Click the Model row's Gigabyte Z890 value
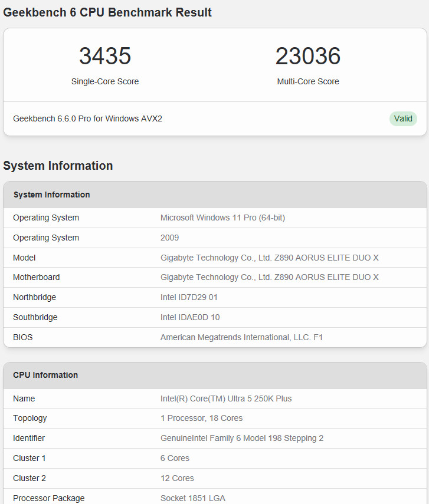Image resolution: width=429 pixels, height=504 pixels. click(x=269, y=258)
